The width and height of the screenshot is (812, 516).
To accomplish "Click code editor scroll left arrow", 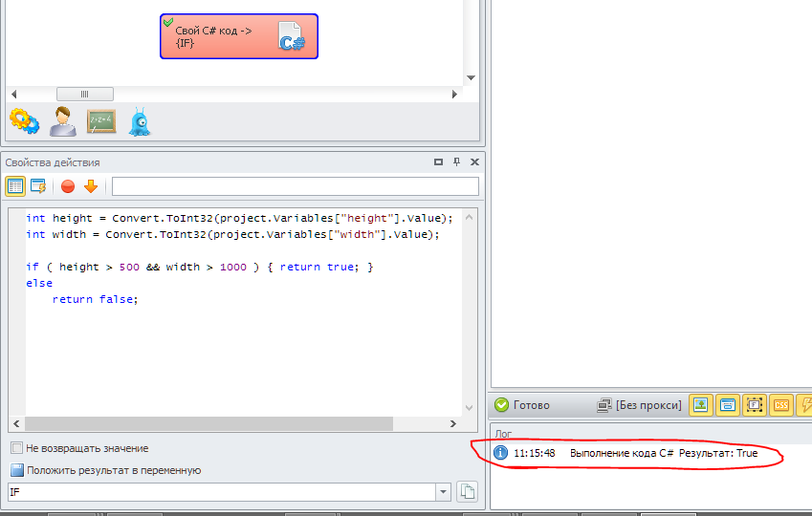I will tap(16, 424).
